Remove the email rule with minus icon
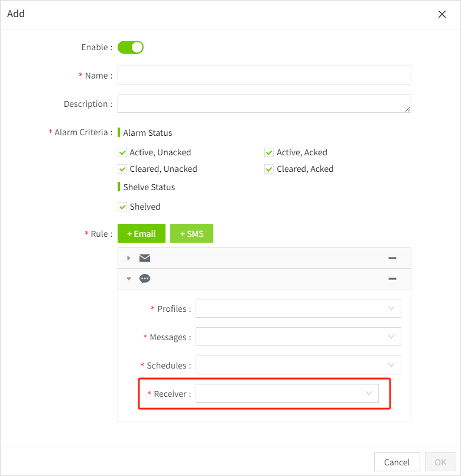 click(392, 258)
